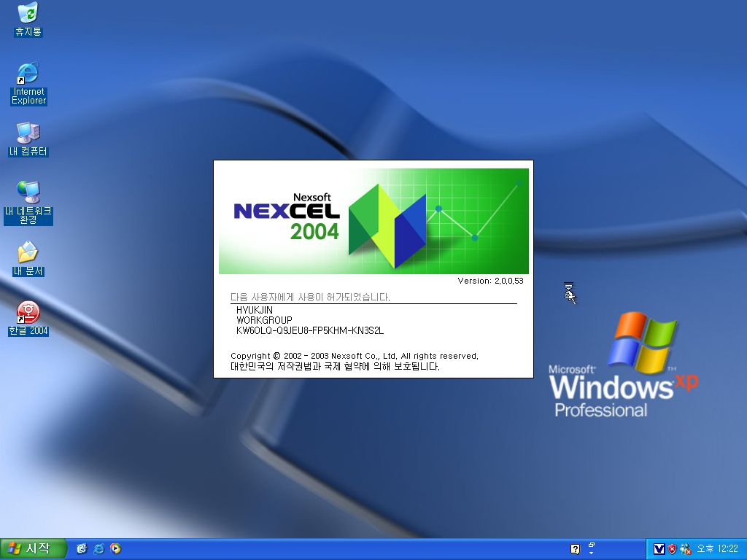Click the V3 antivirus tray icon
The height and width of the screenshot is (560, 747).
[x=659, y=549]
